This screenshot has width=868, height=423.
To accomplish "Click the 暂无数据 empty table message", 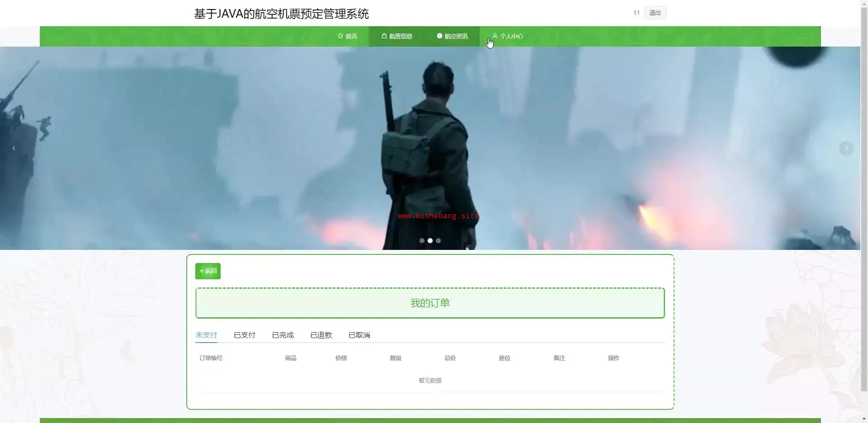I will (430, 381).
